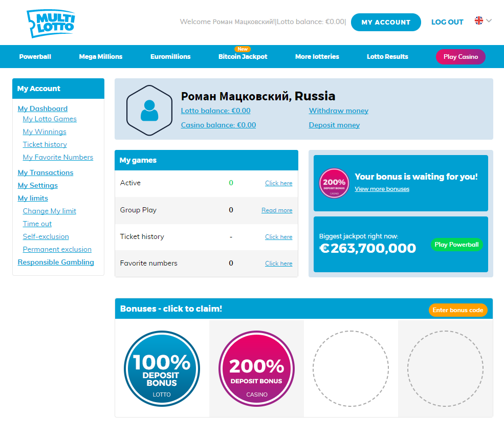
Task: Click the Enter bonus code button
Action: tap(458, 310)
